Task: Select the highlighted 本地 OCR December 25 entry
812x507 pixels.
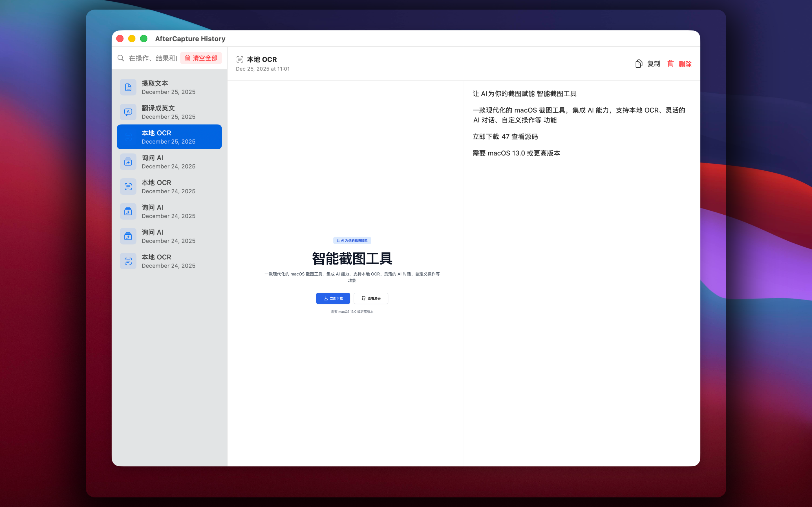Action: click(x=169, y=137)
